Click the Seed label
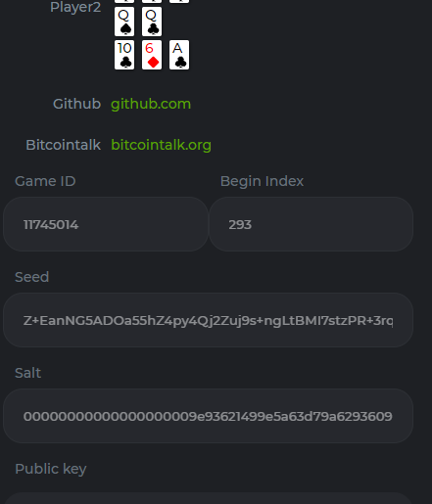The width and height of the screenshot is (432, 504). (31, 277)
